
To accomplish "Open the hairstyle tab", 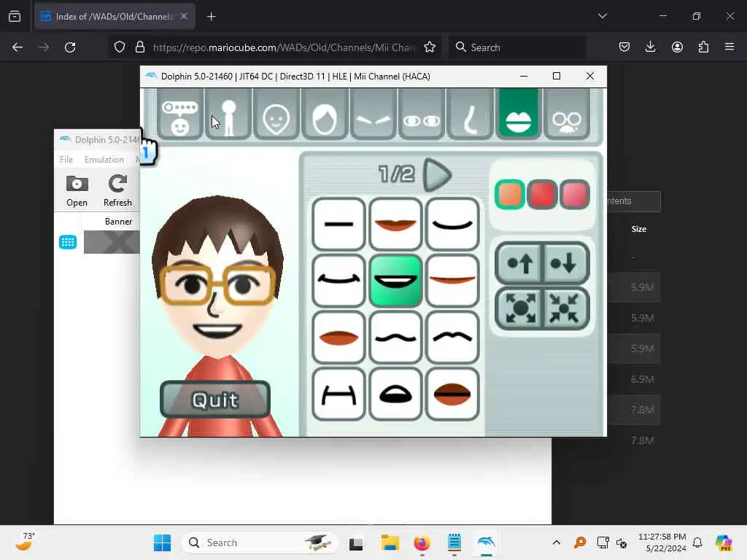I will click(325, 114).
